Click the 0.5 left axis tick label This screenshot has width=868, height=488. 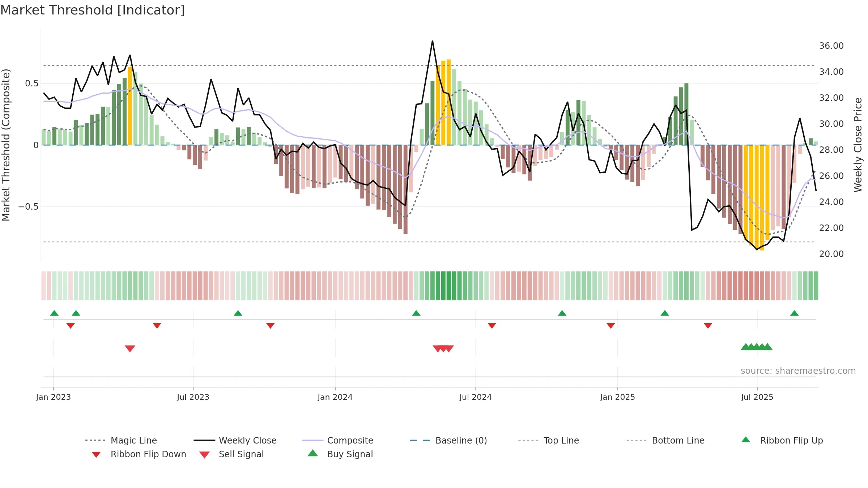click(31, 84)
